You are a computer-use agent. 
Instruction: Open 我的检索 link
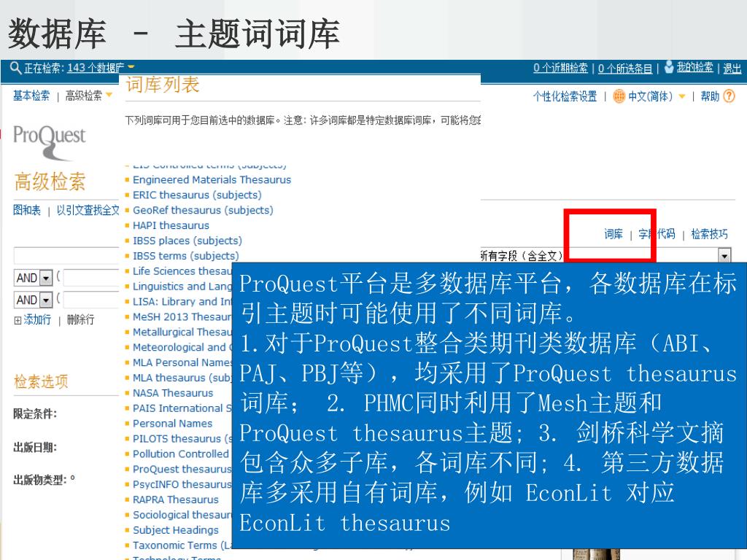click(x=694, y=68)
